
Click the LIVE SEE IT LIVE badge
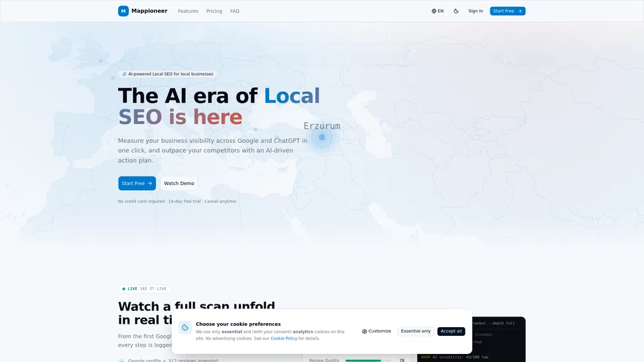(144, 289)
